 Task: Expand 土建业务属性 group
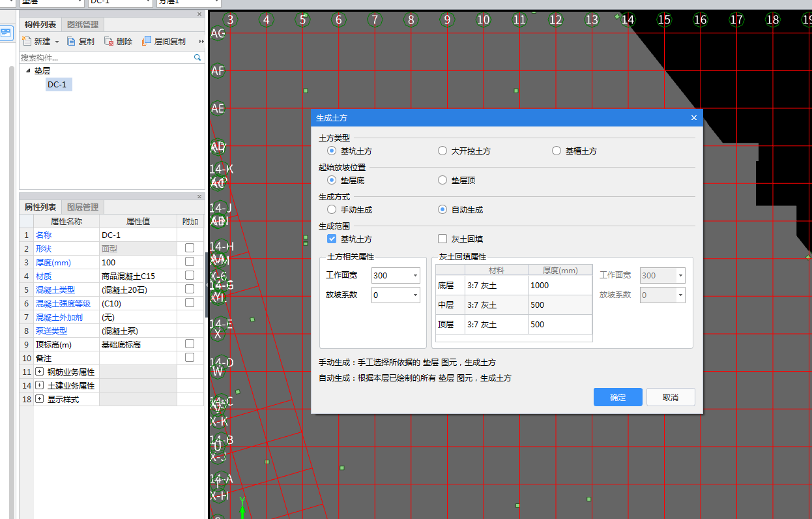point(39,385)
